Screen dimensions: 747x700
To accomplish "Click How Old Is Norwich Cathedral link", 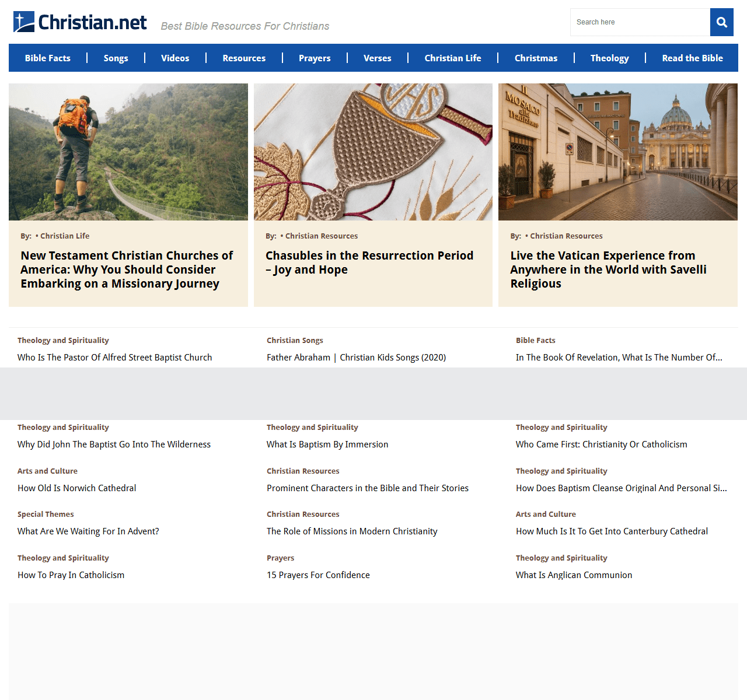I will point(77,488).
